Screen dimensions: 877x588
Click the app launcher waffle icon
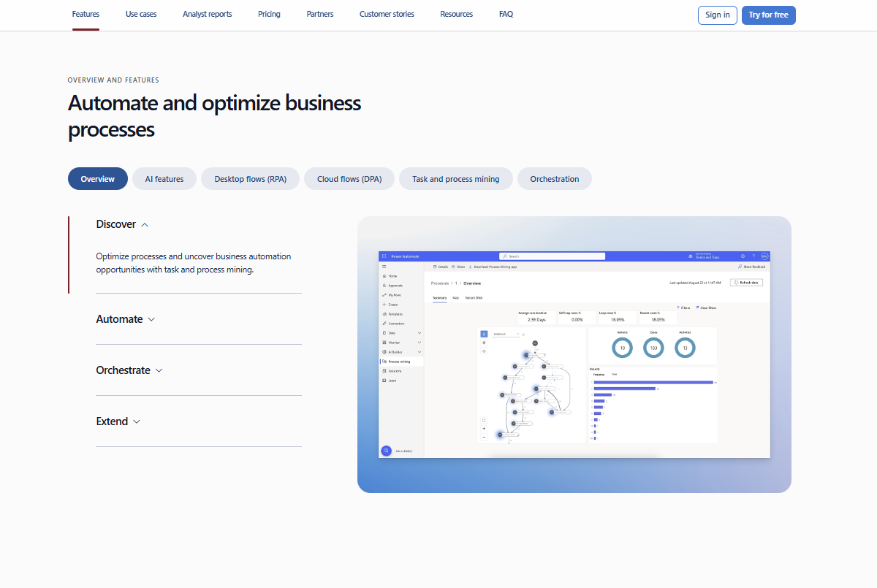pyautogui.click(x=384, y=256)
